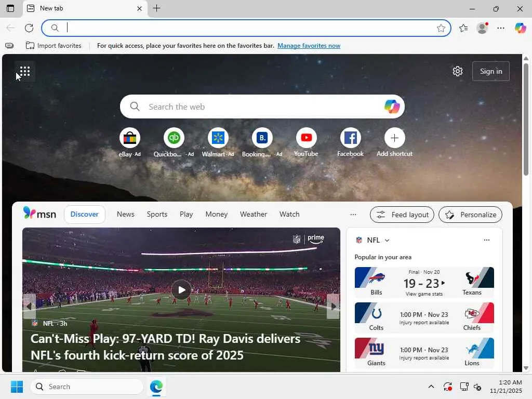Focus the Search the web box
The height and width of the screenshot is (399, 532).
pyautogui.click(x=262, y=107)
